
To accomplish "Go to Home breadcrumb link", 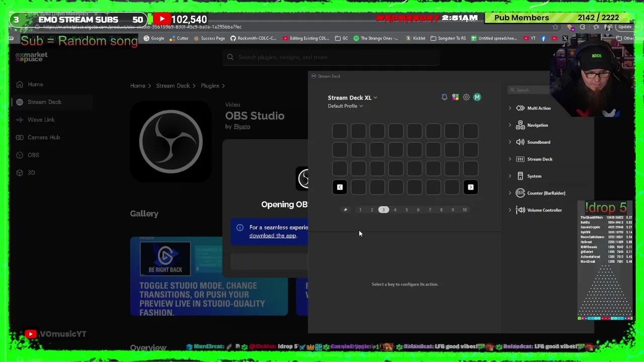I will coord(137,86).
